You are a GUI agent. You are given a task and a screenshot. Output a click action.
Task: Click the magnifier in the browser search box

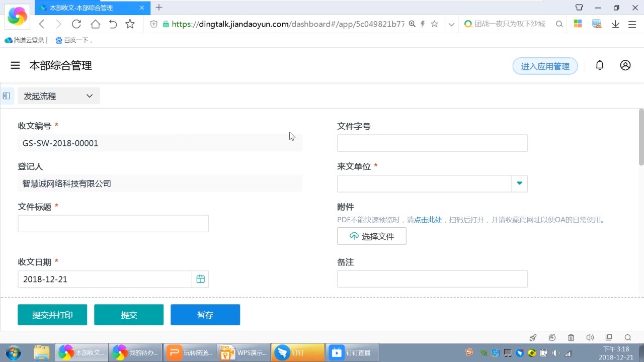pyautogui.click(x=559, y=24)
